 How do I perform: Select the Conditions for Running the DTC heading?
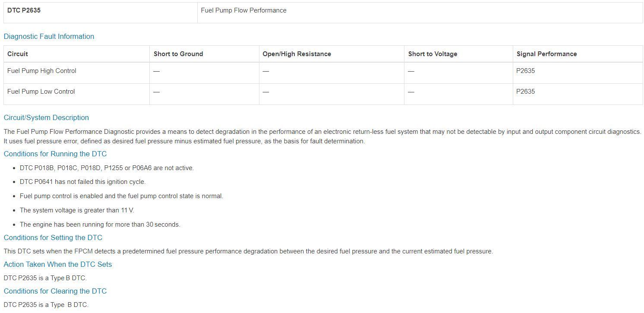tap(55, 154)
